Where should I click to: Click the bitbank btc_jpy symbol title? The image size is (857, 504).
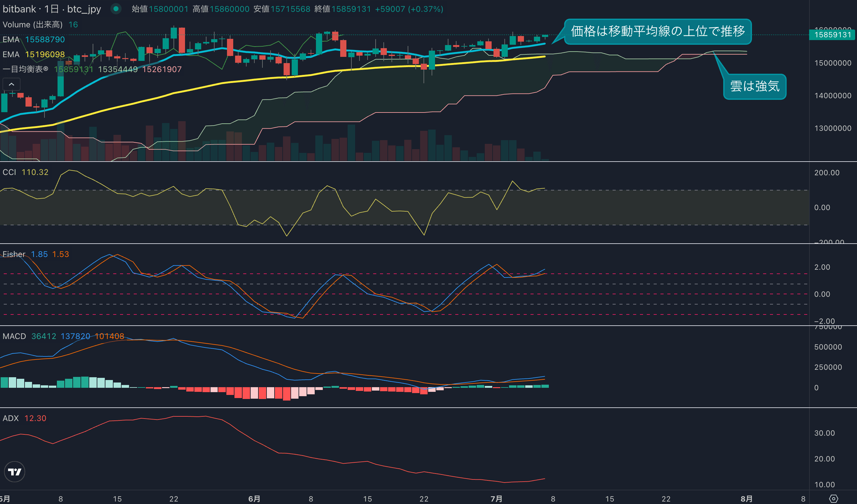tap(52, 9)
